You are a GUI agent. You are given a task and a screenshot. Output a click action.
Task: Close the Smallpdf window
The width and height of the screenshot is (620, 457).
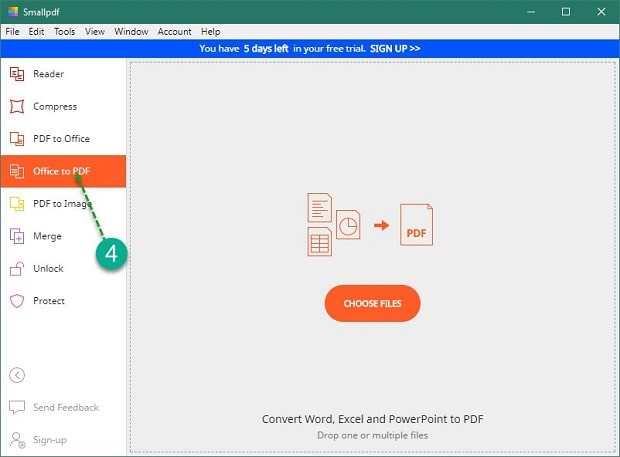coord(601,12)
